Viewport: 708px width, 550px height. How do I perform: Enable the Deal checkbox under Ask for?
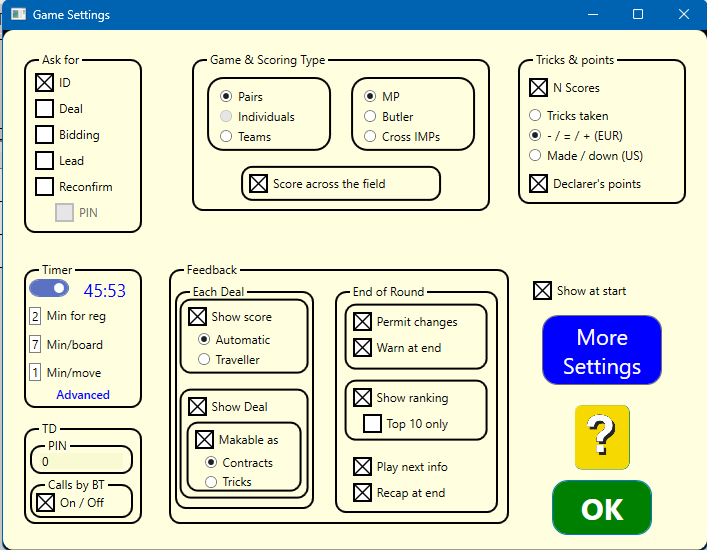point(44,109)
